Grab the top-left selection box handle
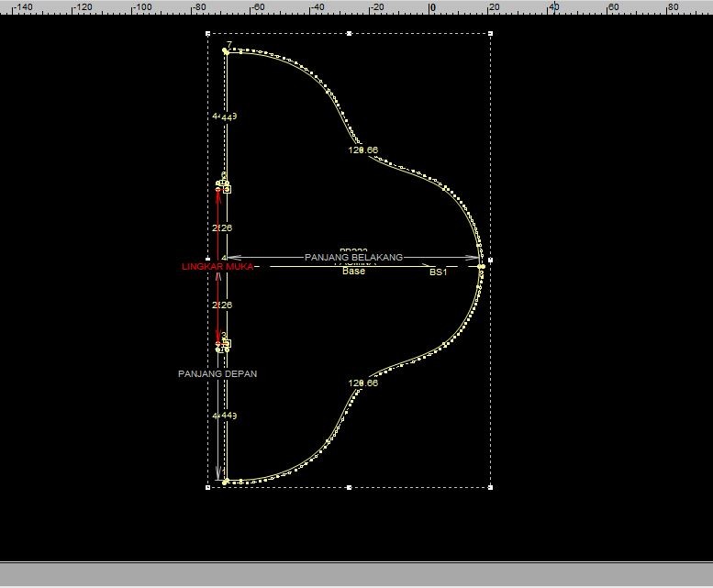The width and height of the screenshot is (713, 588). [208, 34]
